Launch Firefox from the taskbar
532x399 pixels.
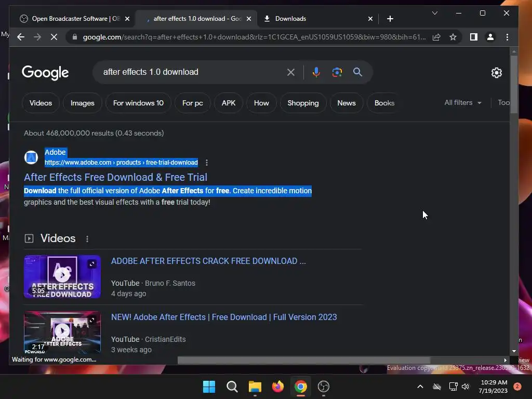pos(278,387)
